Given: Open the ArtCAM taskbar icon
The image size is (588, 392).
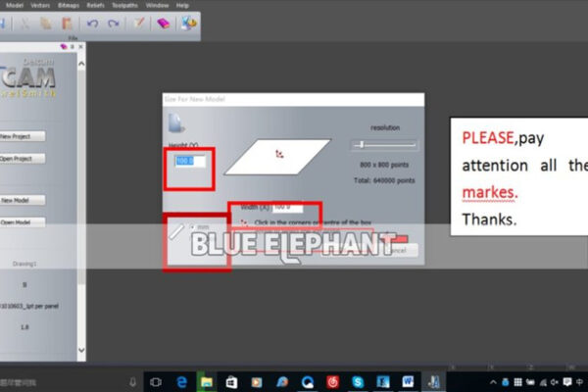Looking at the screenshot, I should click(x=433, y=382).
